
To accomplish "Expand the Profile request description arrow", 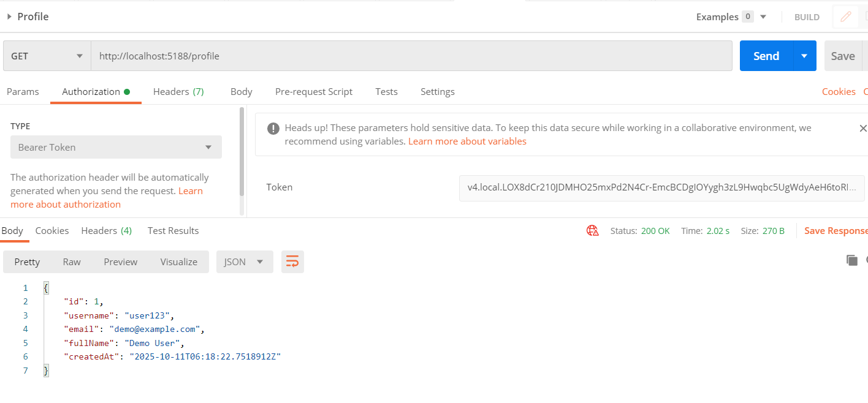I will [9, 17].
